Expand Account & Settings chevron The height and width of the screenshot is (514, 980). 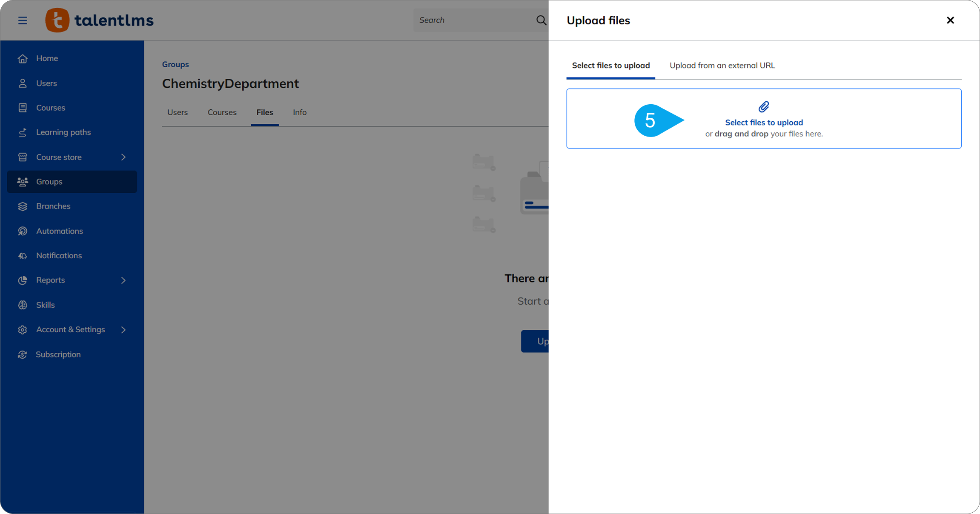click(x=123, y=330)
